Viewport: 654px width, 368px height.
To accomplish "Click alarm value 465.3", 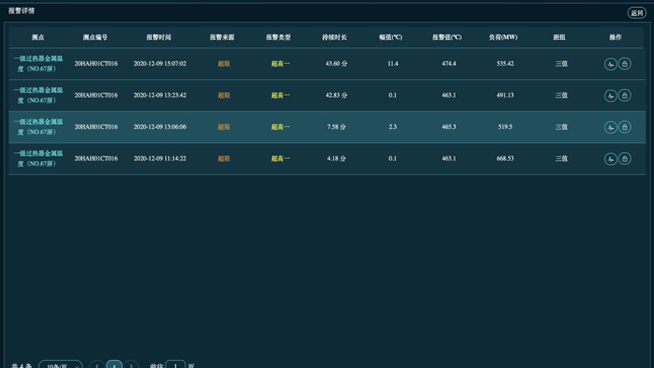I will pos(449,127).
